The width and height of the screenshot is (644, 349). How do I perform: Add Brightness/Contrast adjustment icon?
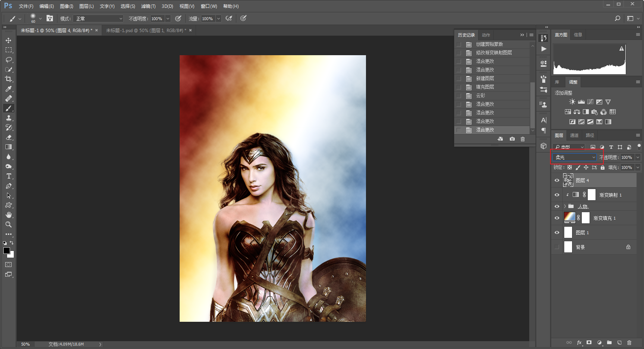pos(572,102)
